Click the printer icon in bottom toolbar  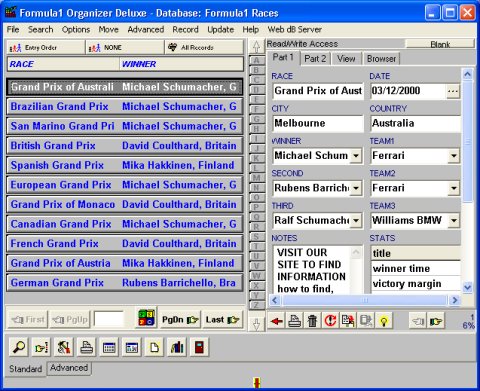click(87, 347)
